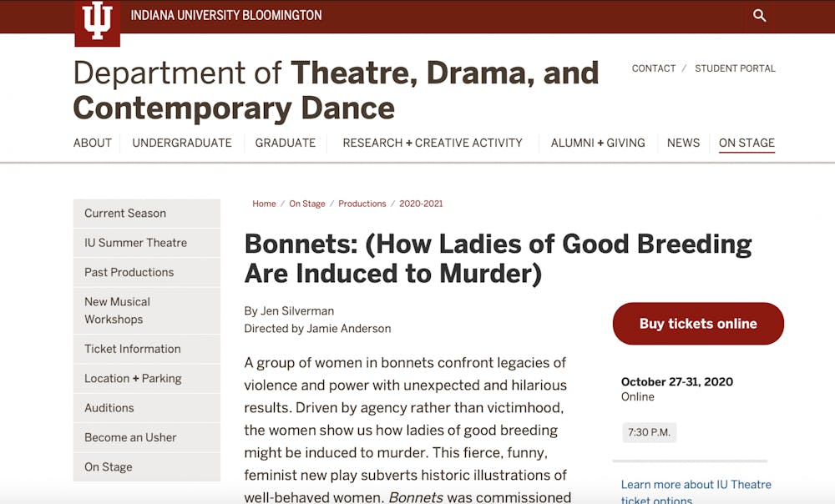Image resolution: width=835 pixels, height=504 pixels.
Task: Open Become an Usher sidebar link
Action: tap(146, 437)
